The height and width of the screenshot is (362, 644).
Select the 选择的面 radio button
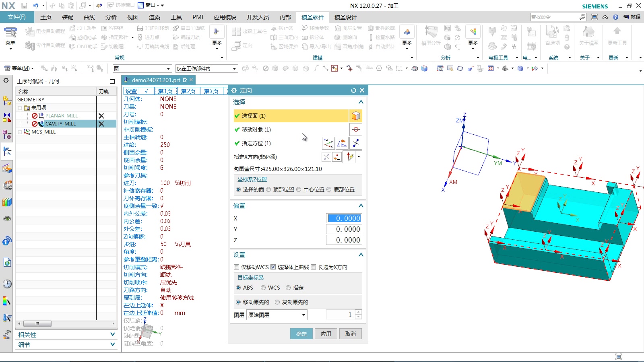tap(238, 189)
